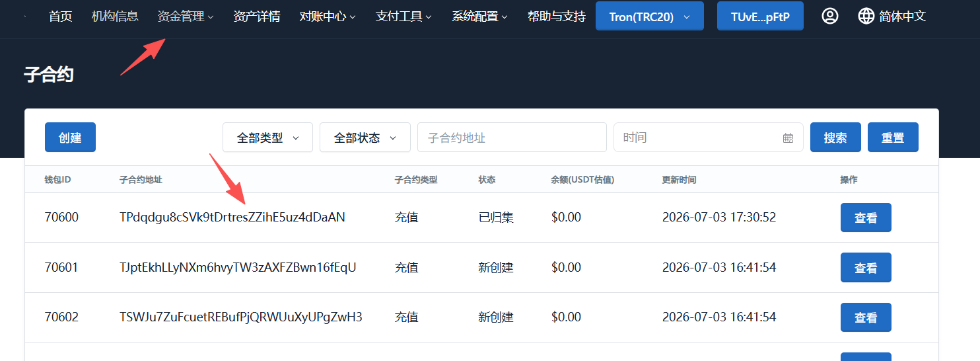
Task: Click the 搜索 button
Action: (x=835, y=138)
